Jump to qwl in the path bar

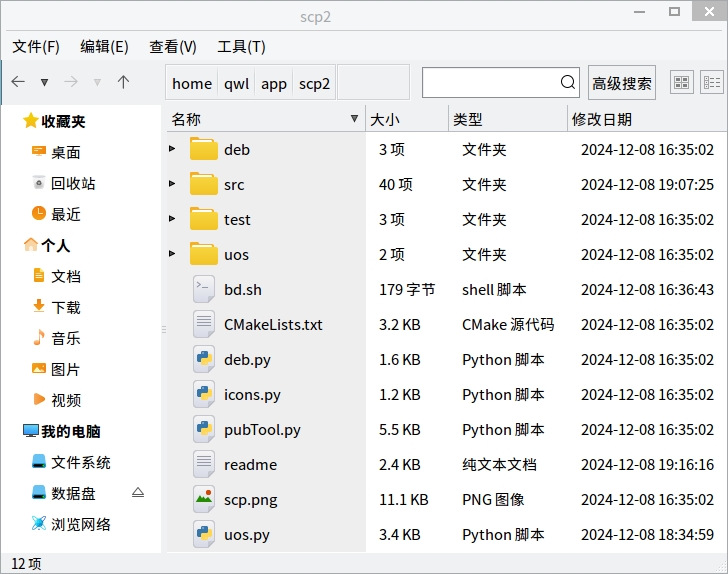237,83
